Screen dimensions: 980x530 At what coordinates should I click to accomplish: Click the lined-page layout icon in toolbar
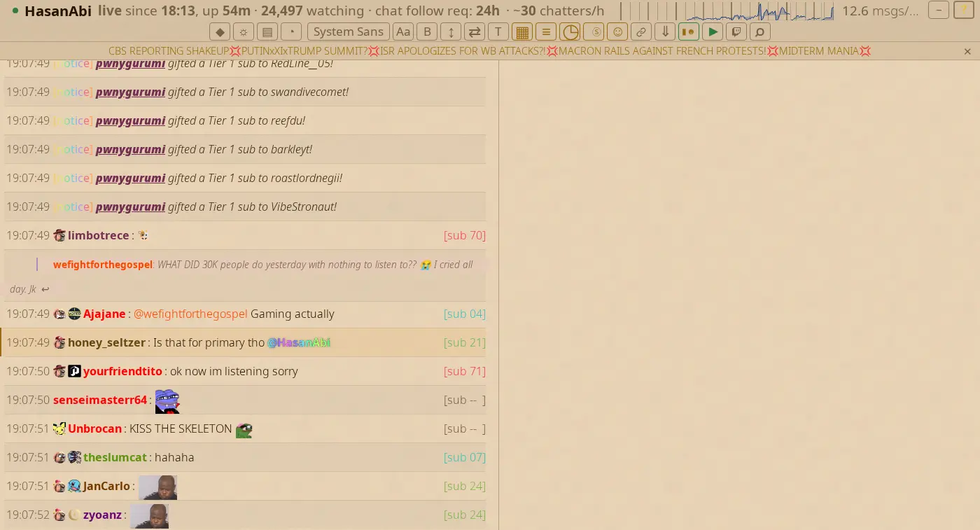(x=267, y=32)
